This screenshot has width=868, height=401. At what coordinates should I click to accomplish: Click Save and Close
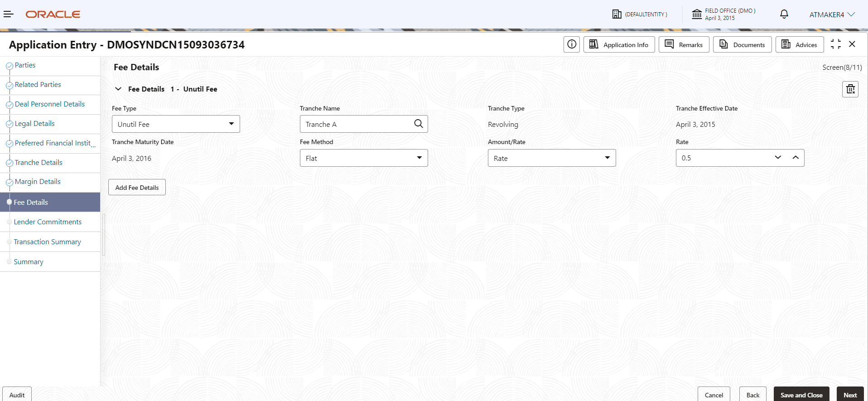tap(801, 394)
